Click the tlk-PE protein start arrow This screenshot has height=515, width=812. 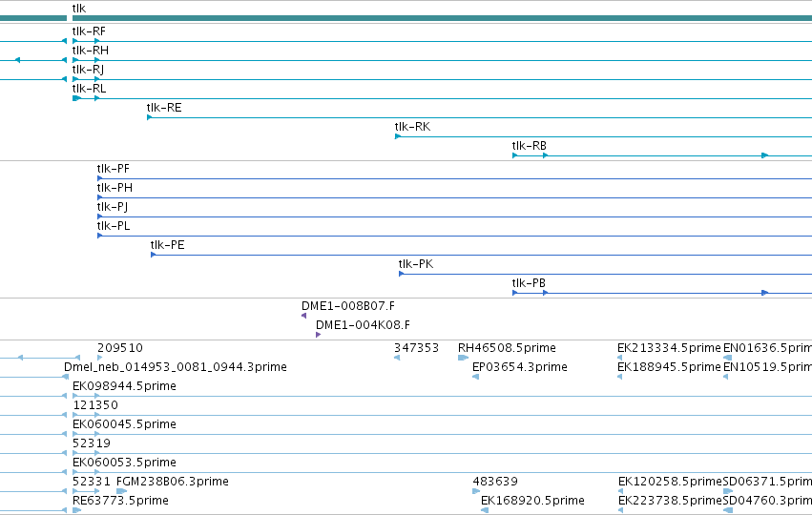click(154, 255)
